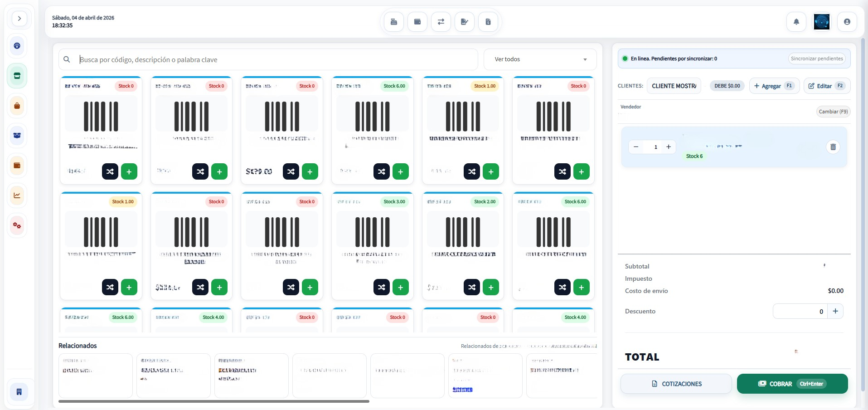
Task: Open the wallet icon in the top toolbar
Action: (417, 21)
